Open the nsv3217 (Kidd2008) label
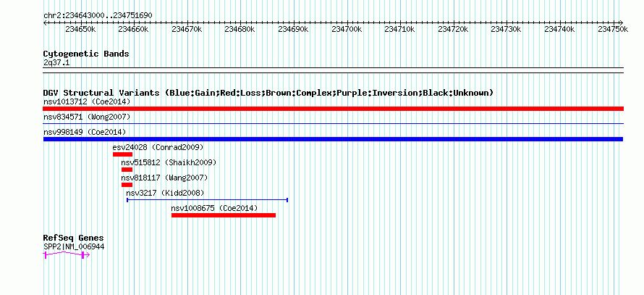 165,193
